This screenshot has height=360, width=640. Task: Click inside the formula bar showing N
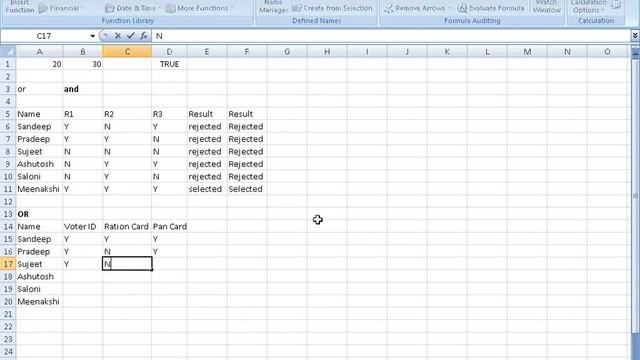pos(391,36)
